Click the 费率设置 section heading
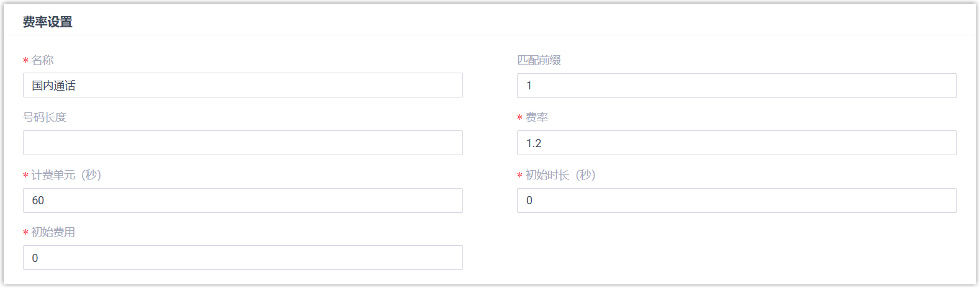 tap(48, 22)
